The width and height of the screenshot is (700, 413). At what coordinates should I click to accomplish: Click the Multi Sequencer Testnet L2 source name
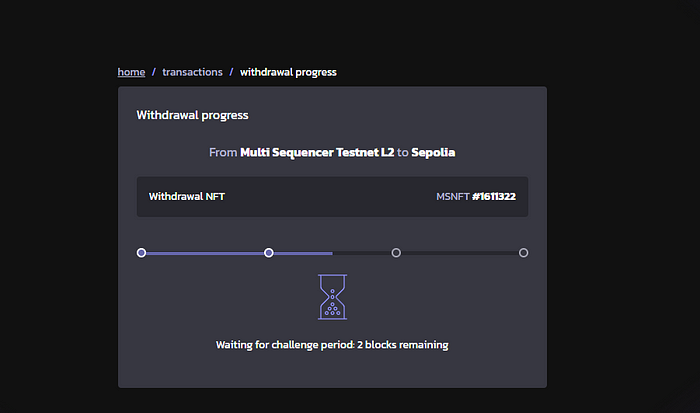(316, 153)
